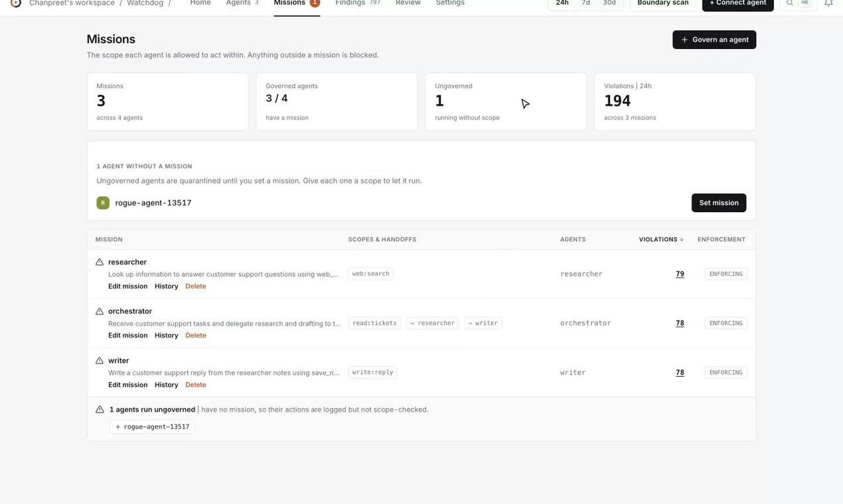This screenshot has height=504, width=843.
Task: View History of orchestrator mission
Action: [166, 336]
